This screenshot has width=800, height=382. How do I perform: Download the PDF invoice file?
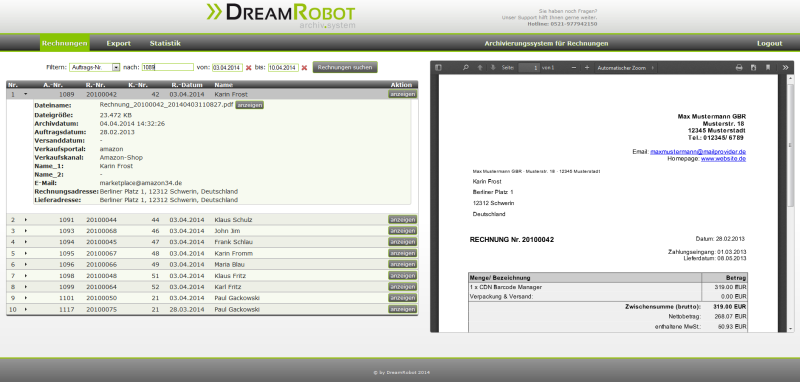pos(753,67)
